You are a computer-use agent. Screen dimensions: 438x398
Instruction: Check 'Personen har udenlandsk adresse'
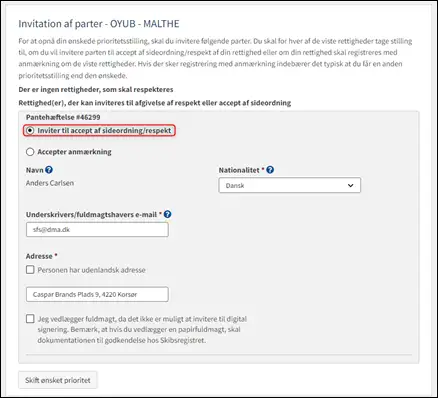pyautogui.click(x=30, y=270)
